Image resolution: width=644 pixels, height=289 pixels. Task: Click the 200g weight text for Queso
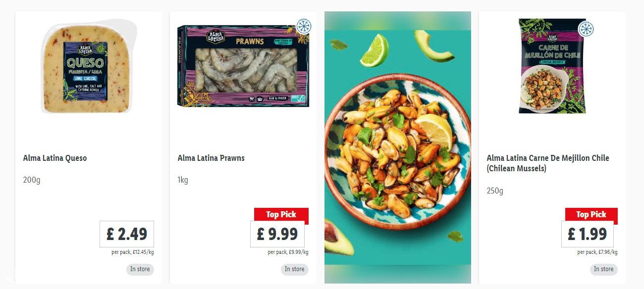[32, 180]
